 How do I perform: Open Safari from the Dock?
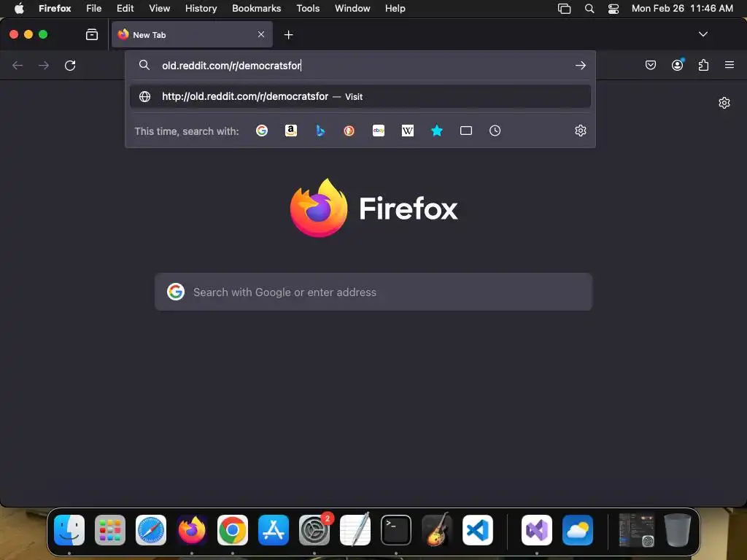coord(151,530)
